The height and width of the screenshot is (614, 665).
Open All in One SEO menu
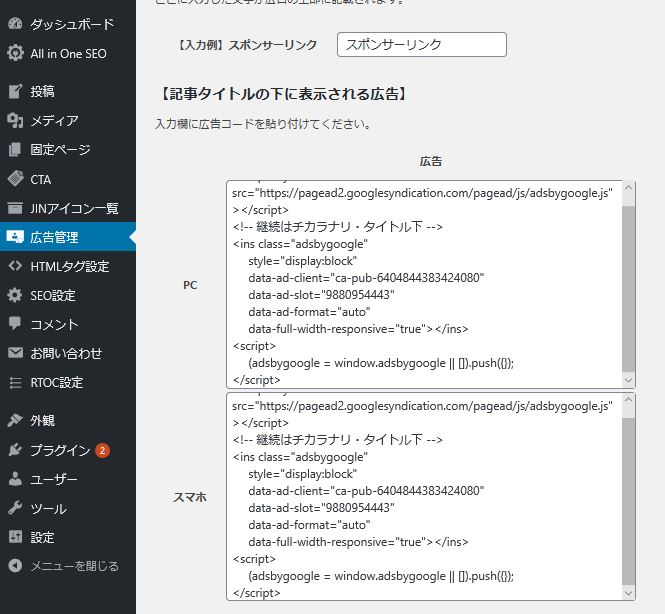click(68, 53)
